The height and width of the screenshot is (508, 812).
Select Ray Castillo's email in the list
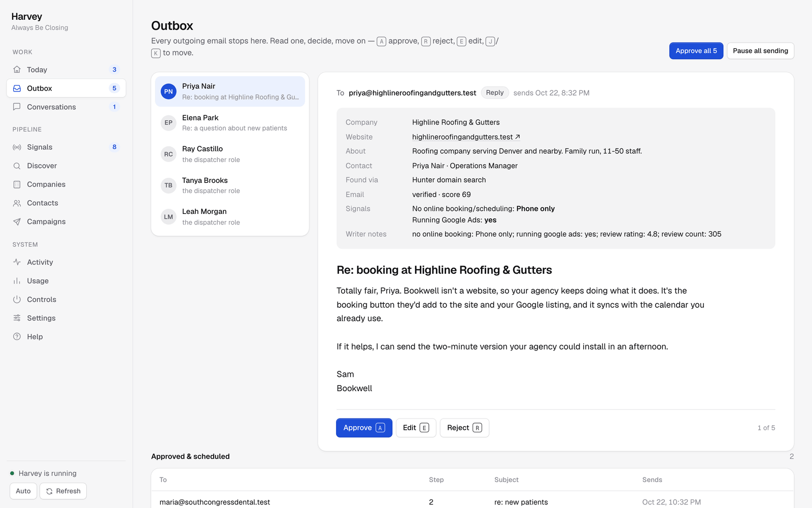230,154
